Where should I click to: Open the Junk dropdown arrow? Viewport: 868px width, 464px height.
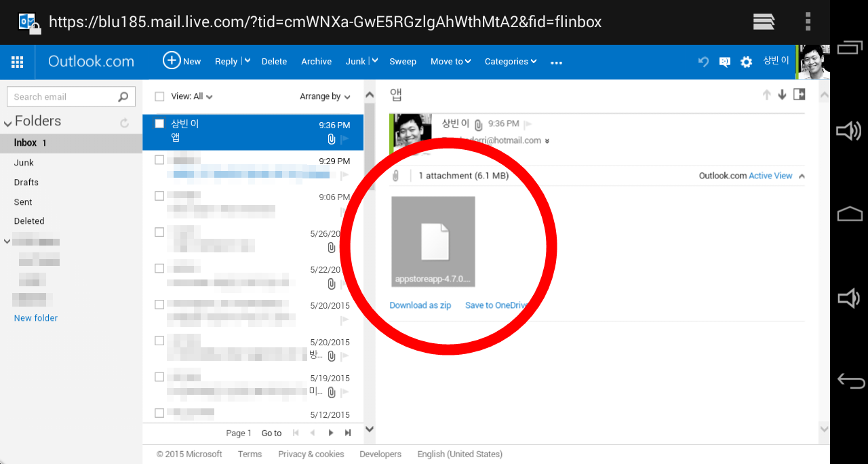tap(374, 61)
